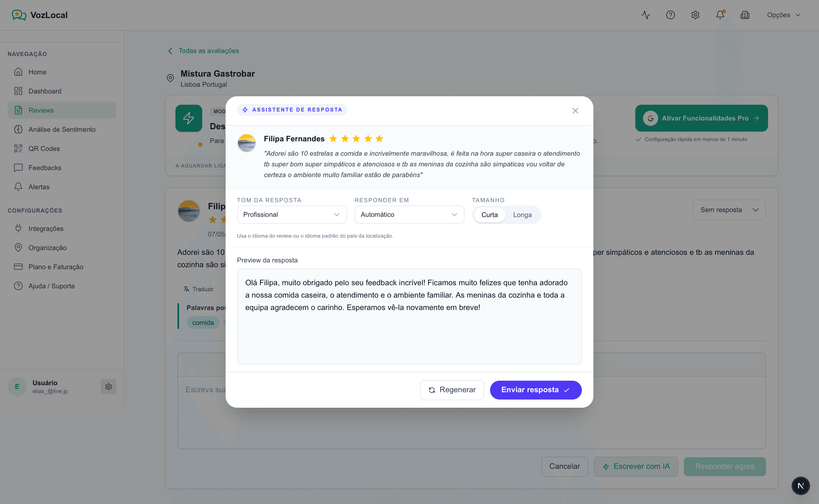The height and width of the screenshot is (504, 819).
Task: Open Alertas in the sidebar
Action: pyautogui.click(x=62, y=187)
